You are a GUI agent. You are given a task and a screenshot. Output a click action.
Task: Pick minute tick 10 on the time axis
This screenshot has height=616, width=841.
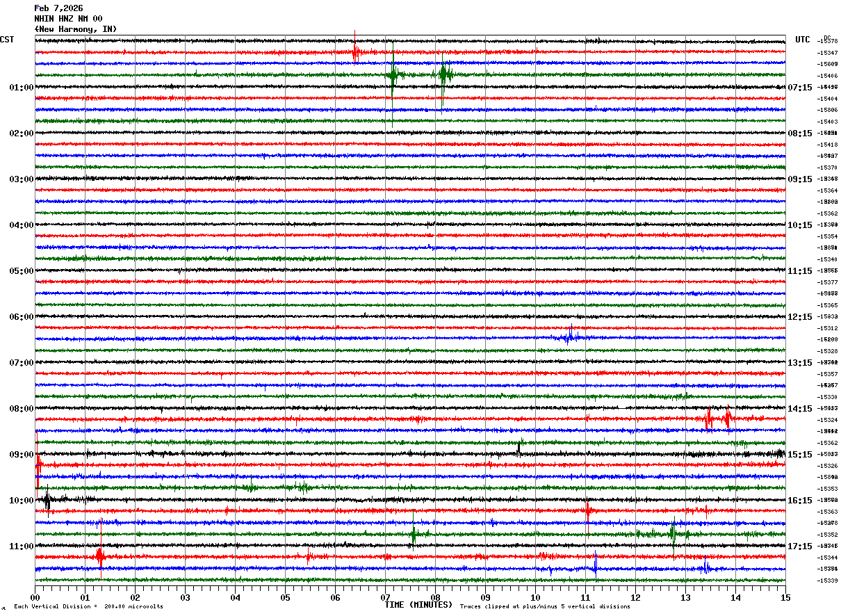click(535, 597)
